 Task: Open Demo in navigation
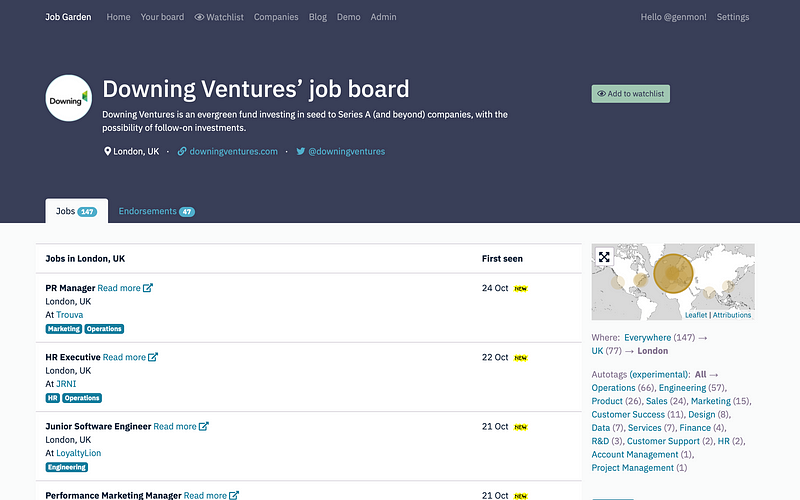(348, 17)
